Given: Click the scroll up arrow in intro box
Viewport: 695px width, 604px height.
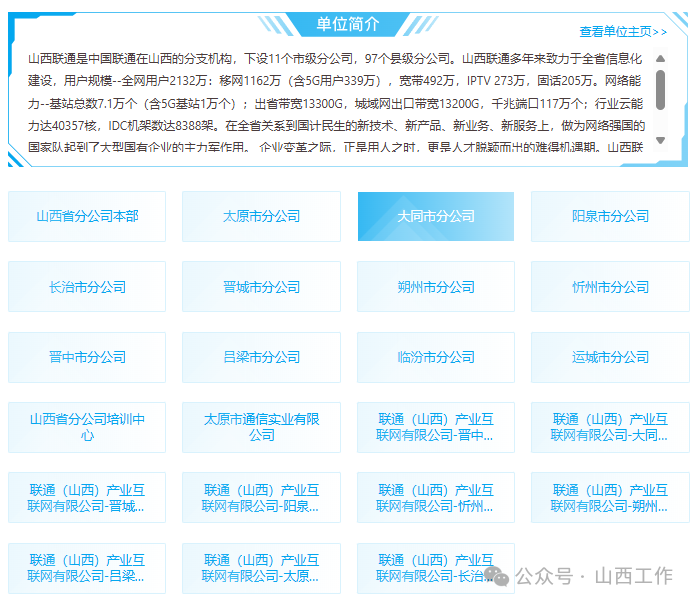Looking at the screenshot, I should [x=660, y=58].
